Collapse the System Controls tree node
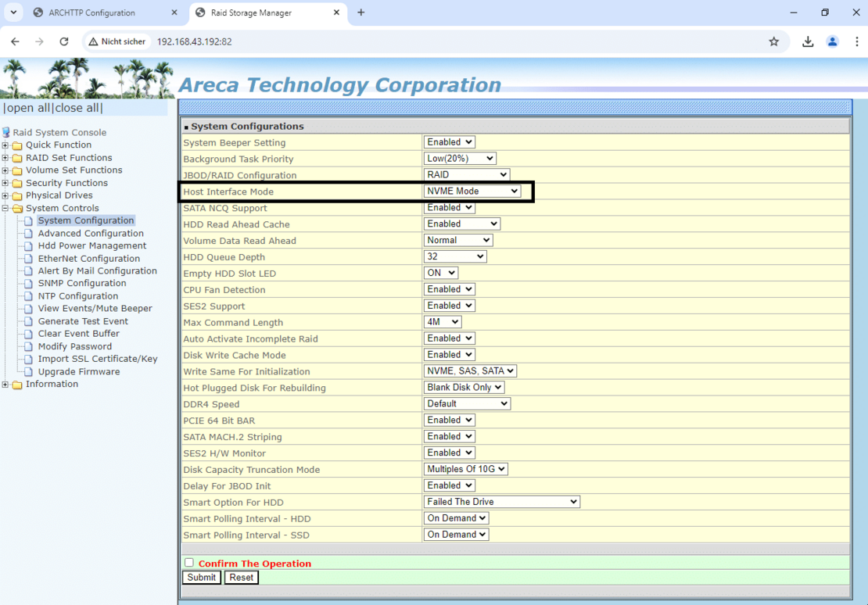 5,209
